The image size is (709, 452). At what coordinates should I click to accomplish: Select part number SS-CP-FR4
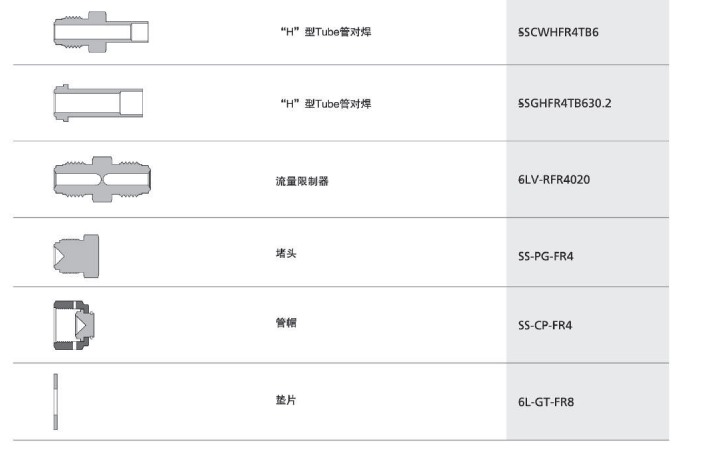(545, 325)
